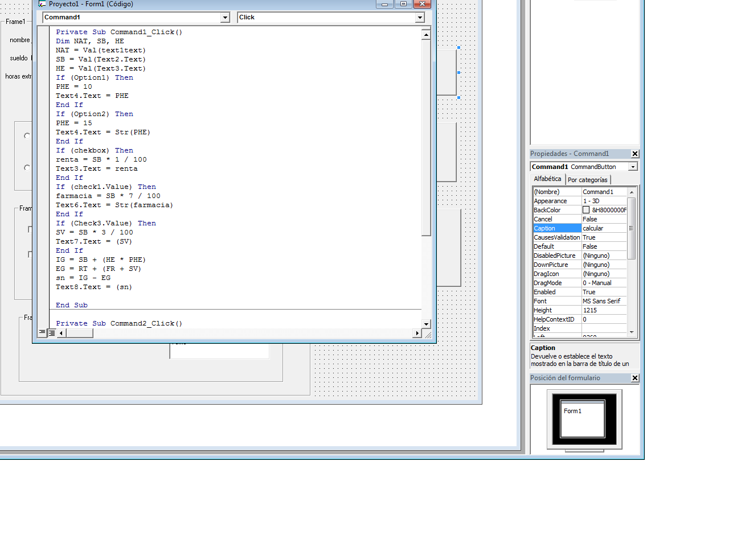
Task: Open the Click procedure dropdown
Action: tap(420, 18)
